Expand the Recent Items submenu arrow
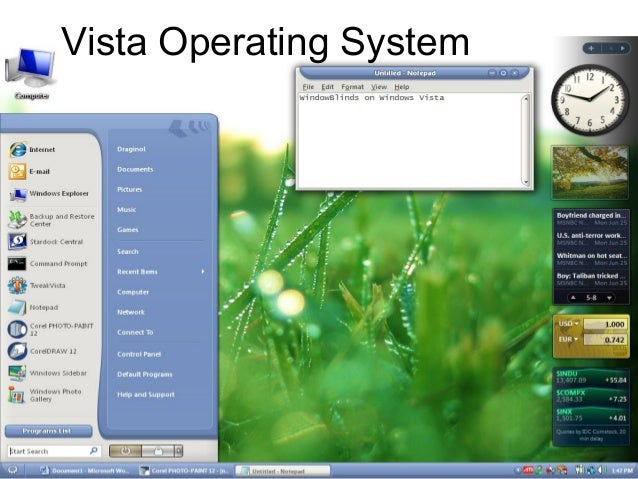 [203, 271]
